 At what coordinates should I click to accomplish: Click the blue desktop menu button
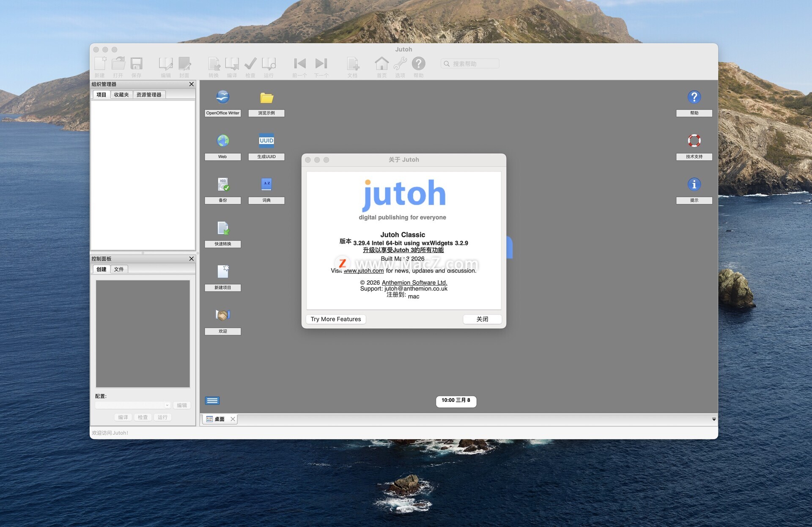(x=212, y=401)
